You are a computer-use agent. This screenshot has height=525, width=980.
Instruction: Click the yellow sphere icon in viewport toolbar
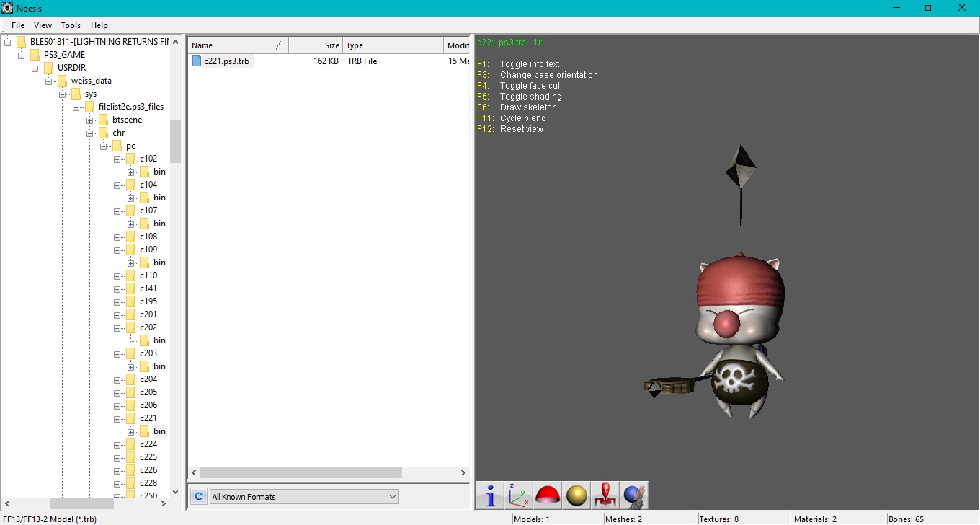tap(576, 495)
